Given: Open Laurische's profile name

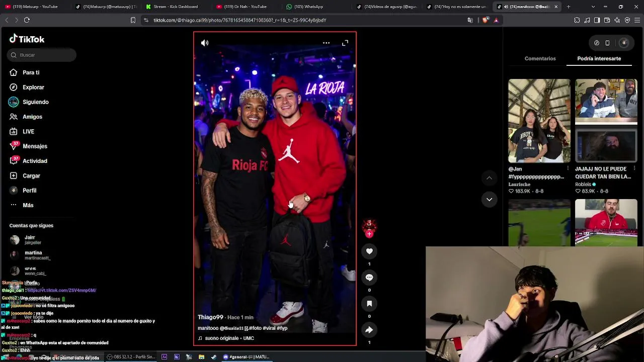Looking at the screenshot, I should [519, 185].
